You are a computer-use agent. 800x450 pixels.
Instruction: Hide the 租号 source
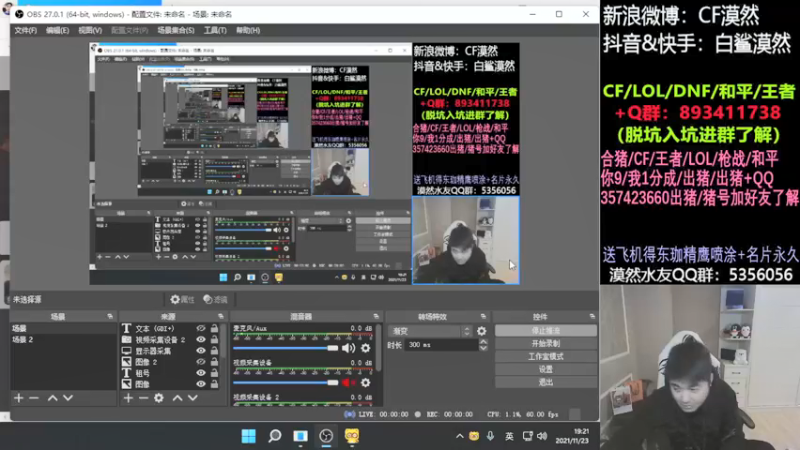[201, 373]
